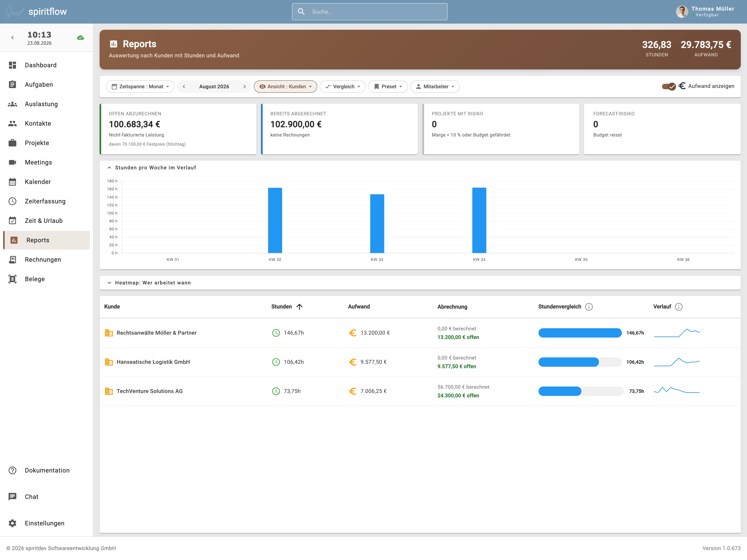
Task: Click '24.300,00 € offen' amount
Action: pyautogui.click(x=458, y=396)
